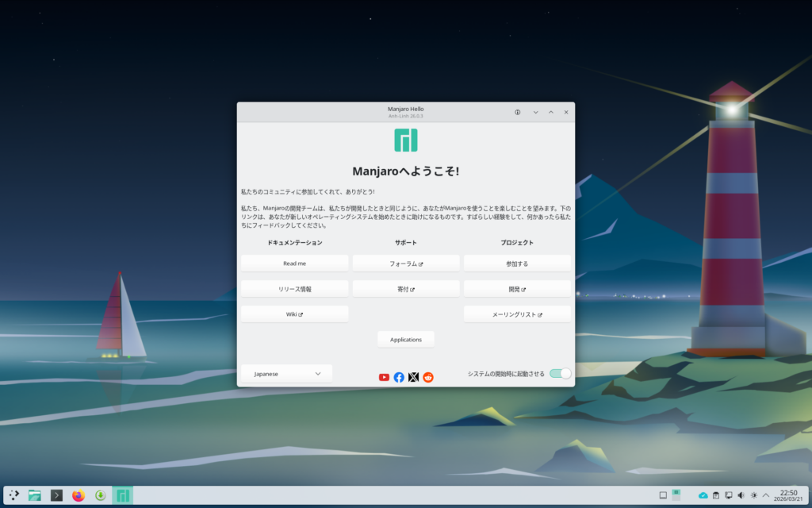Click the brightness icon in system tray
The image size is (812, 508).
click(753, 495)
